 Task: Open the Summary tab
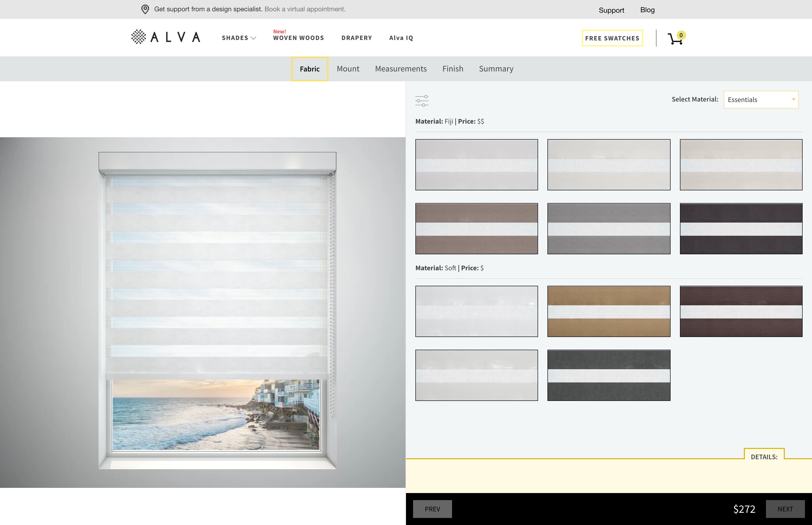click(x=496, y=69)
